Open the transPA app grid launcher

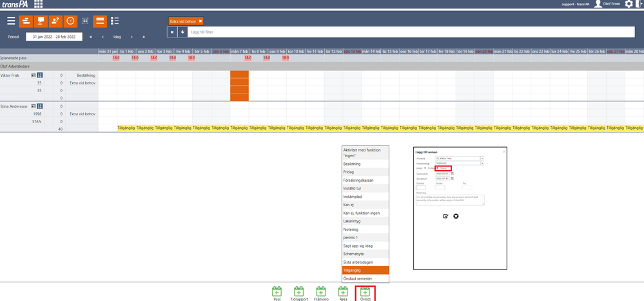click(x=38, y=4)
